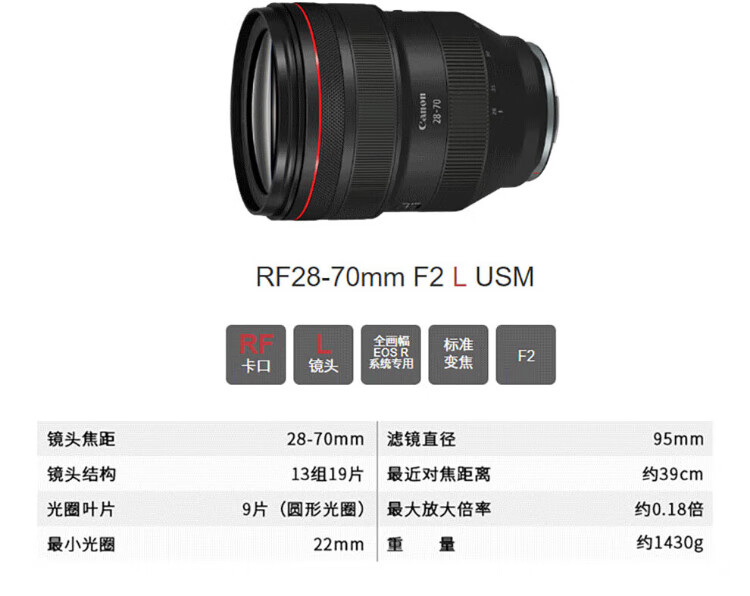Image resolution: width=750 pixels, height=596 pixels.
Task: Click the 28-70mm focal length value
Action: (x=325, y=439)
